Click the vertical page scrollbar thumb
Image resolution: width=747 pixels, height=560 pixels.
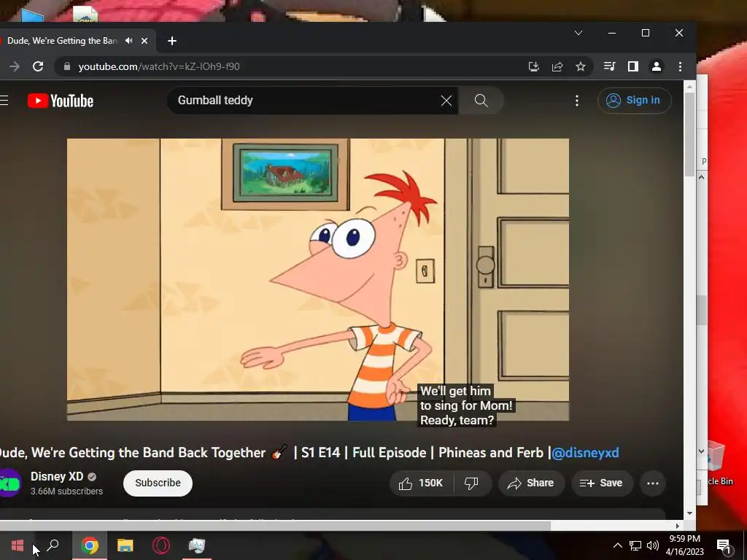coord(689,134)
